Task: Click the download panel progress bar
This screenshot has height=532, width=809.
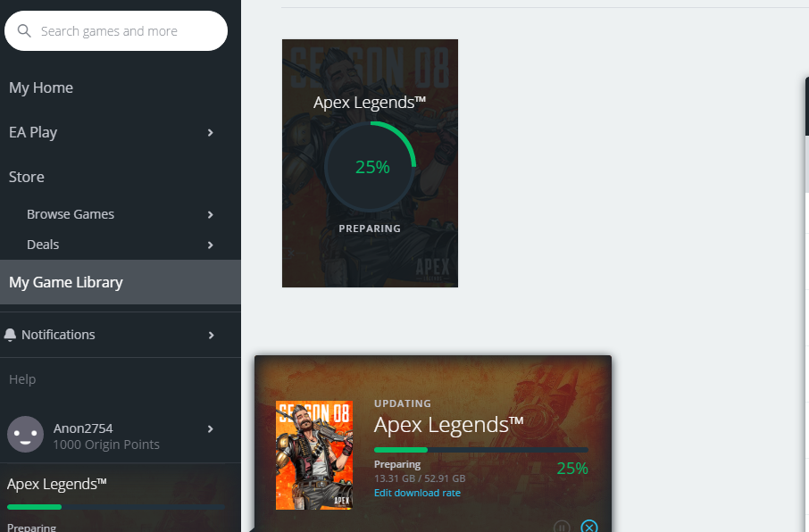Action: pos(481,450)
